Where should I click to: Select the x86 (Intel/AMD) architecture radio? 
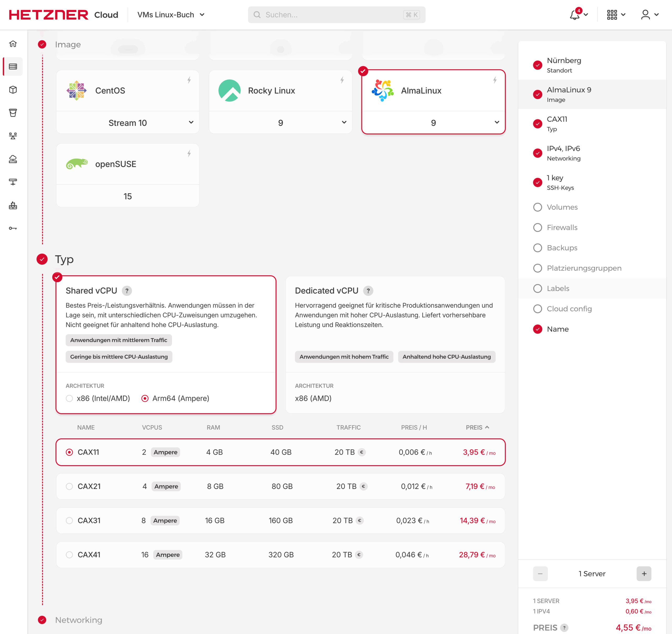[x=69, y=398]
